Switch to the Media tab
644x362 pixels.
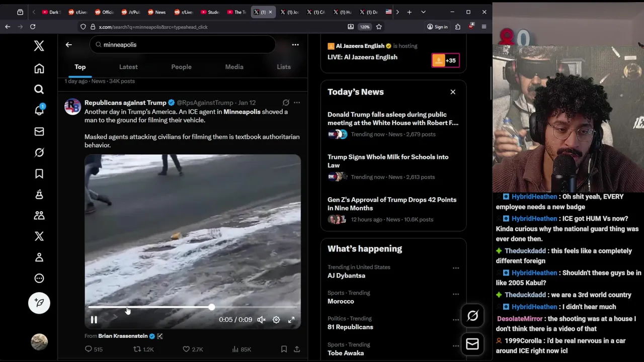click(x=234, y=67)
